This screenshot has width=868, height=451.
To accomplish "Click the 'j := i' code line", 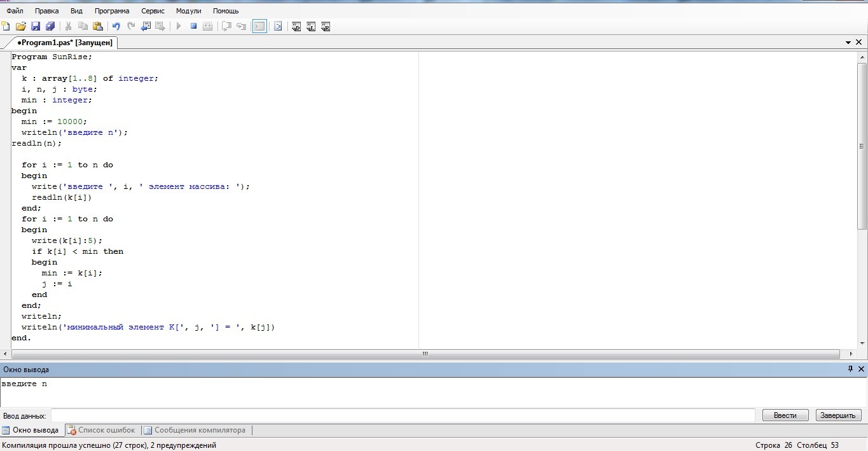I will [57, 284].
